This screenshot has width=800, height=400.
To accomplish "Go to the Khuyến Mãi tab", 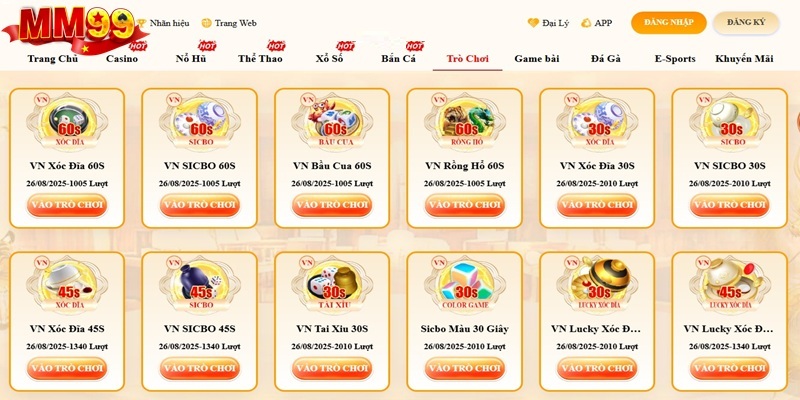I will tap(744, 59).
